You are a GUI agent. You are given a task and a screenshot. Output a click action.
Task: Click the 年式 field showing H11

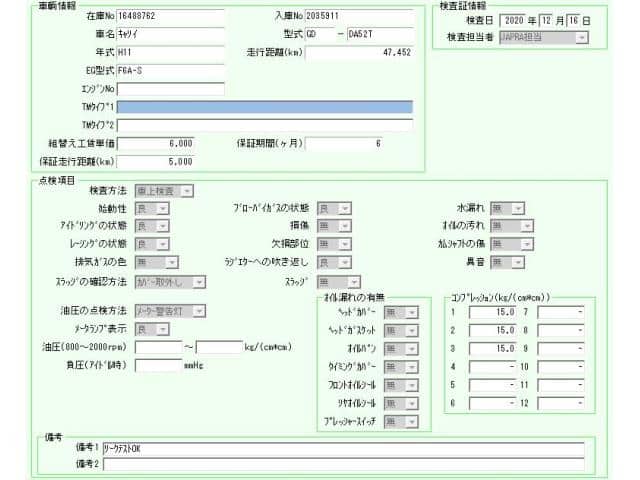click(x=171, y=53)
